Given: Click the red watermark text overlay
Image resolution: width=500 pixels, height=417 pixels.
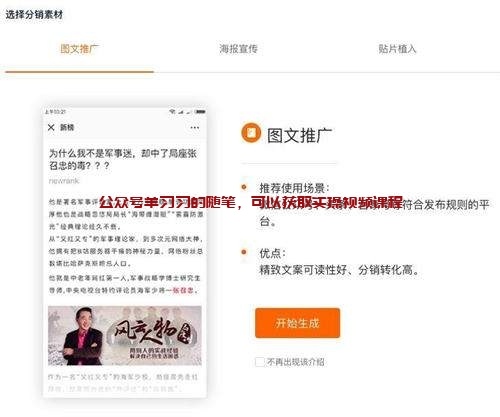Looking at the screenshot, I should point(251,202).
